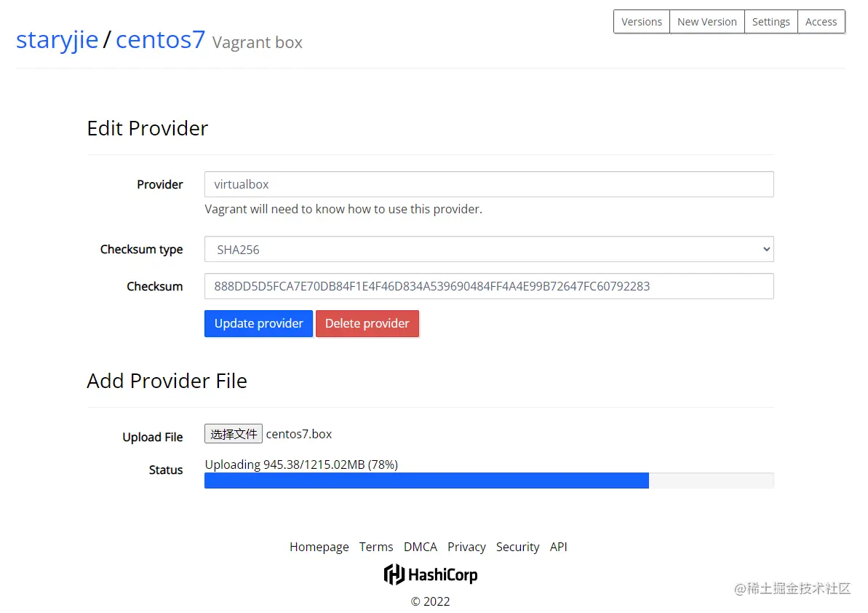Open the New Version tab

tap(707, 22)
